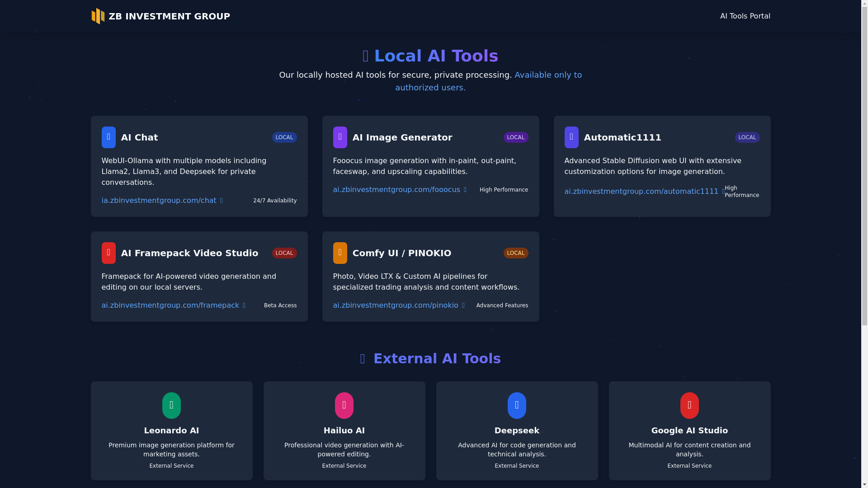Select the Comfy UI / PINOKIO title

[402, 253]
